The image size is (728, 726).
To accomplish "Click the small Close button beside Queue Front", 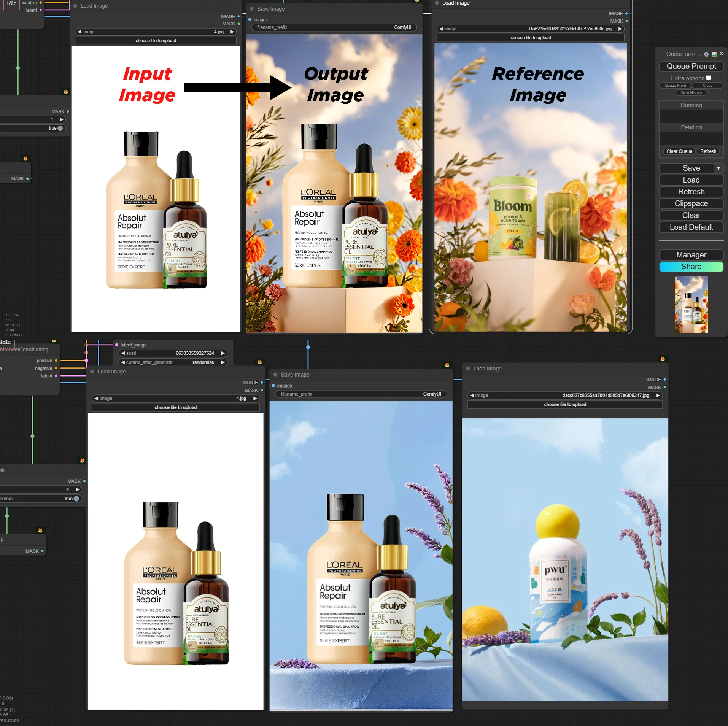I will click(x=707, y=86).
